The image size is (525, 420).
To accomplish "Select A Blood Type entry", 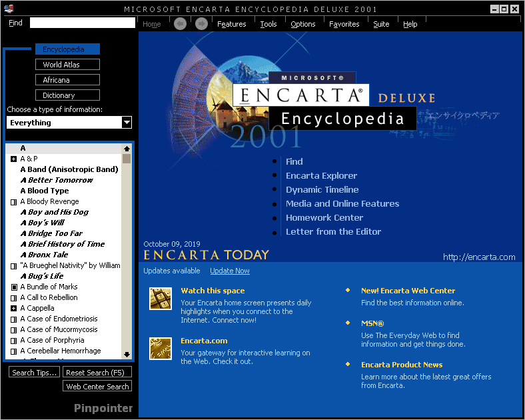I will pyautogui.click(x=45, y=191).
